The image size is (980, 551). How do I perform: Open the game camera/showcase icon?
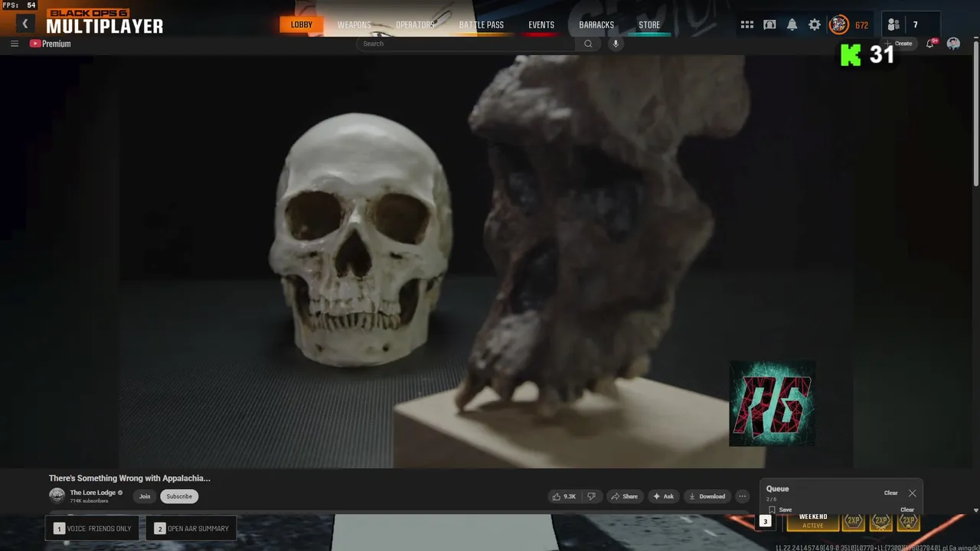pyautogui.click(x=769, y=25)
